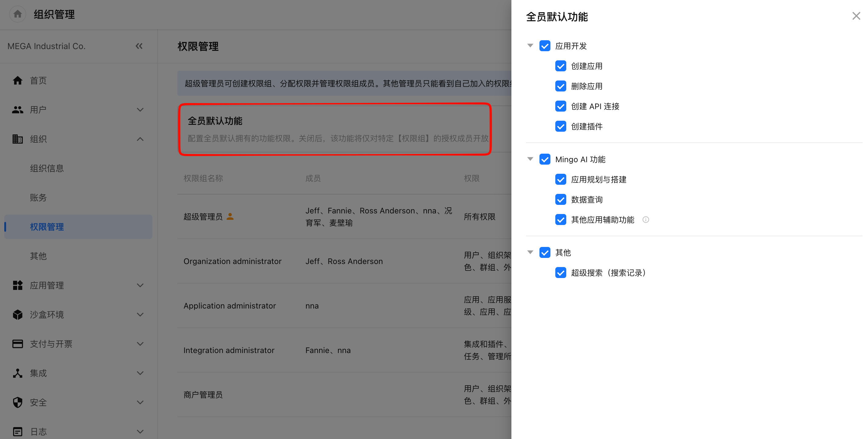Click the 集成 integration icon
This screenshot has width=868, height=439.
pyautogui.click(x=17, y=373)
